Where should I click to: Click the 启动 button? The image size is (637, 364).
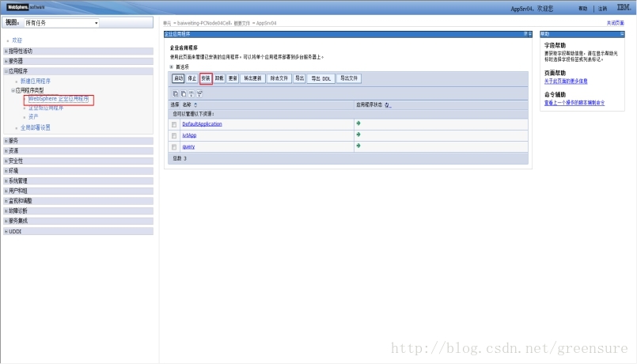pyautogui.click(x=178, y=78)
